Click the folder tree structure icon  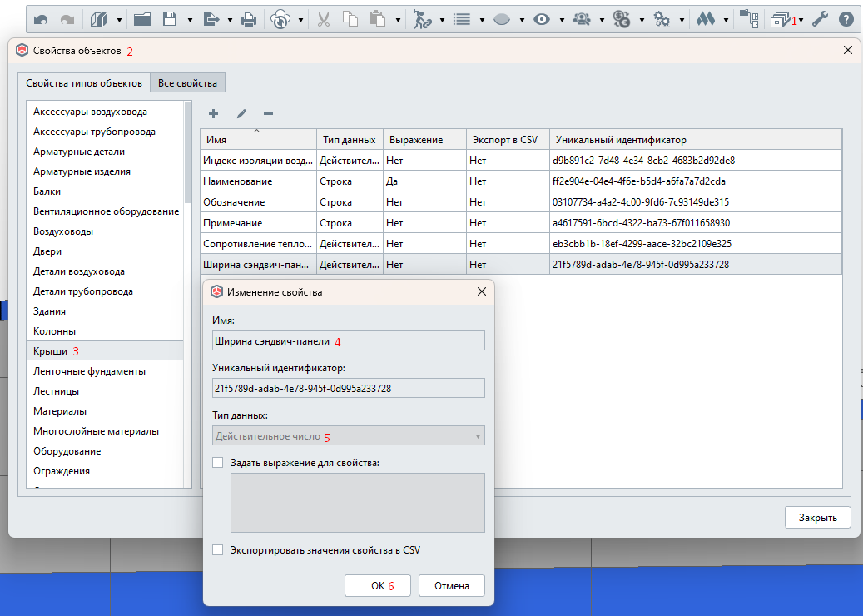tap(748, 18)
